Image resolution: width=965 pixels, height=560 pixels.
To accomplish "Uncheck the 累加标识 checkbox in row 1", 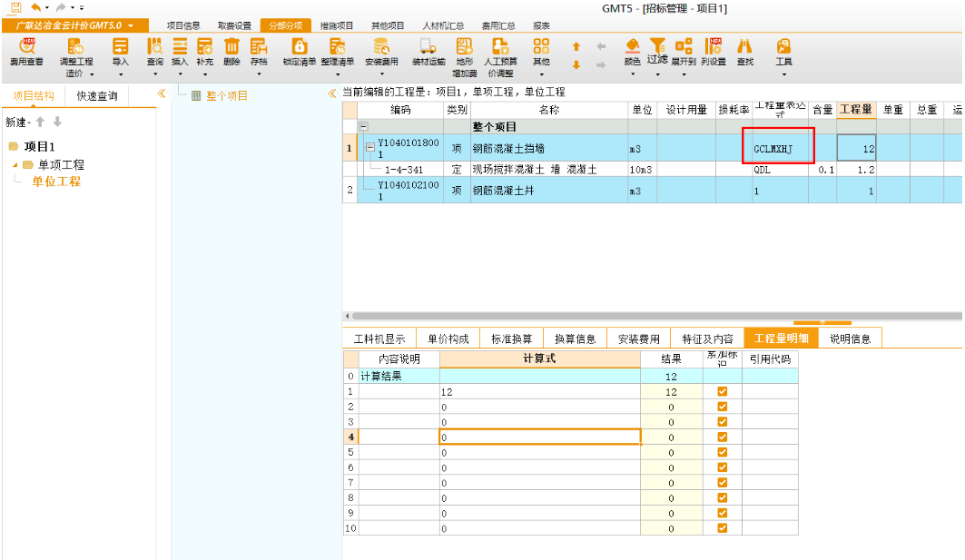I will click(723, 392).
